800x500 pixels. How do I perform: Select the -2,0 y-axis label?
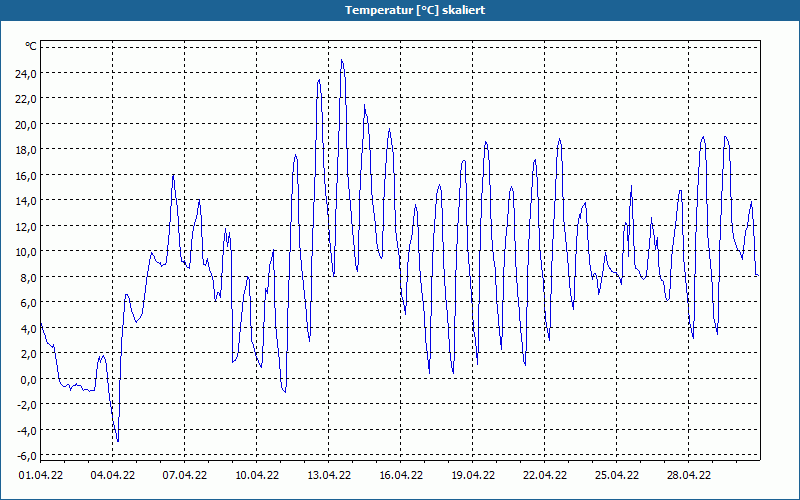pos(27,405)
